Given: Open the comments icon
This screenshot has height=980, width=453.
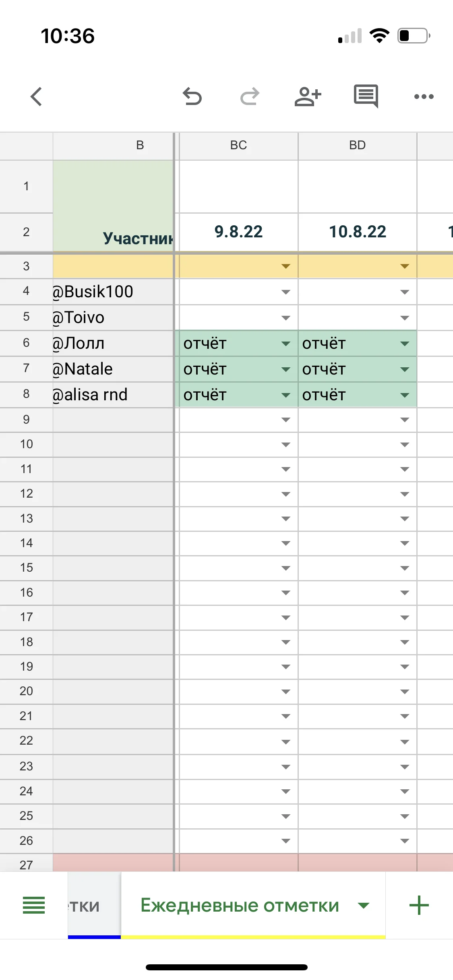Looking at the screenshot, I should 366,96.
